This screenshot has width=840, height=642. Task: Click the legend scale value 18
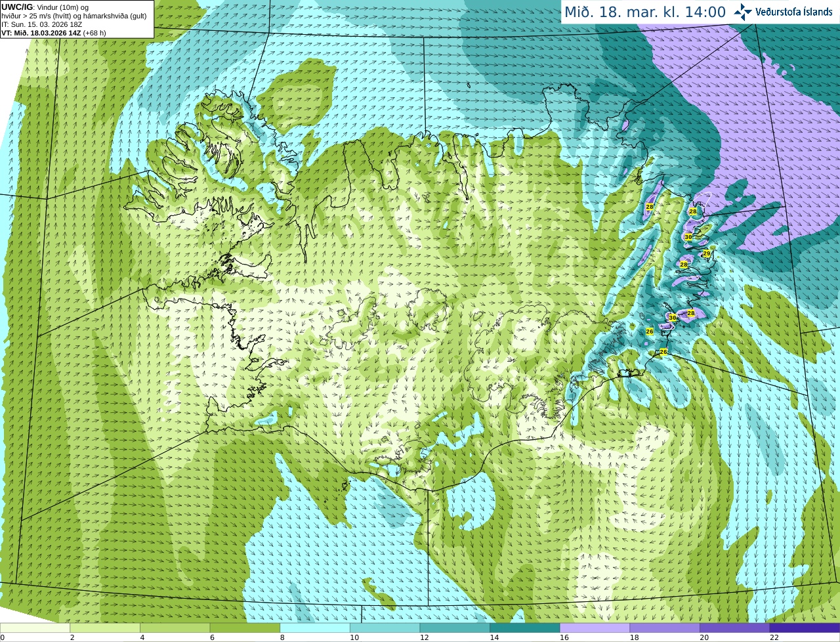[635, 637]
